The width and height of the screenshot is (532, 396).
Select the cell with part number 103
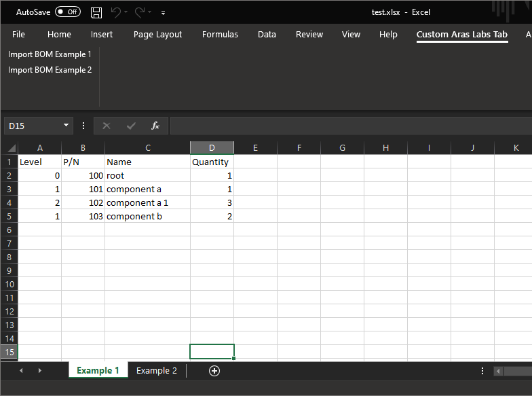83,216
